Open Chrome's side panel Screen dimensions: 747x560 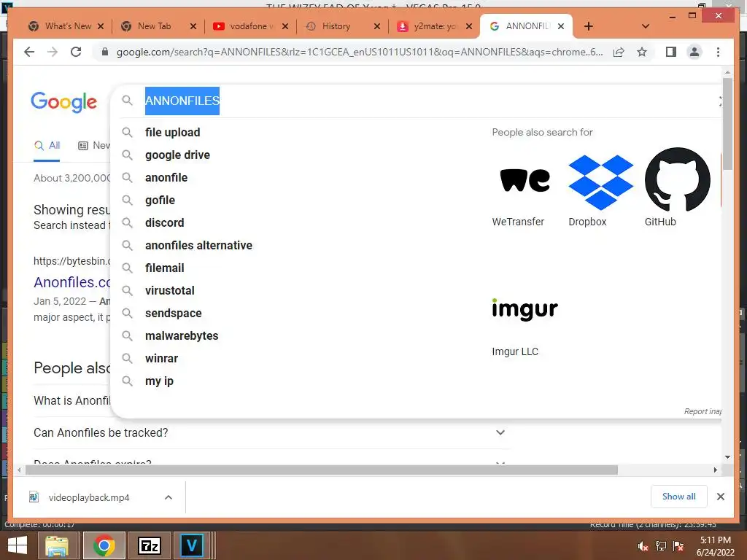(671, 52)
